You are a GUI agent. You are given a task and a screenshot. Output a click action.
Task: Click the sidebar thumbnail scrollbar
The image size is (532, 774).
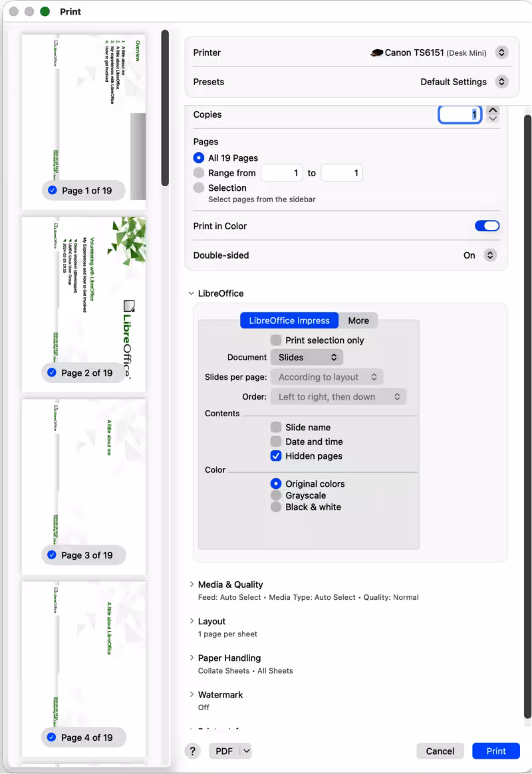(165, 108)
